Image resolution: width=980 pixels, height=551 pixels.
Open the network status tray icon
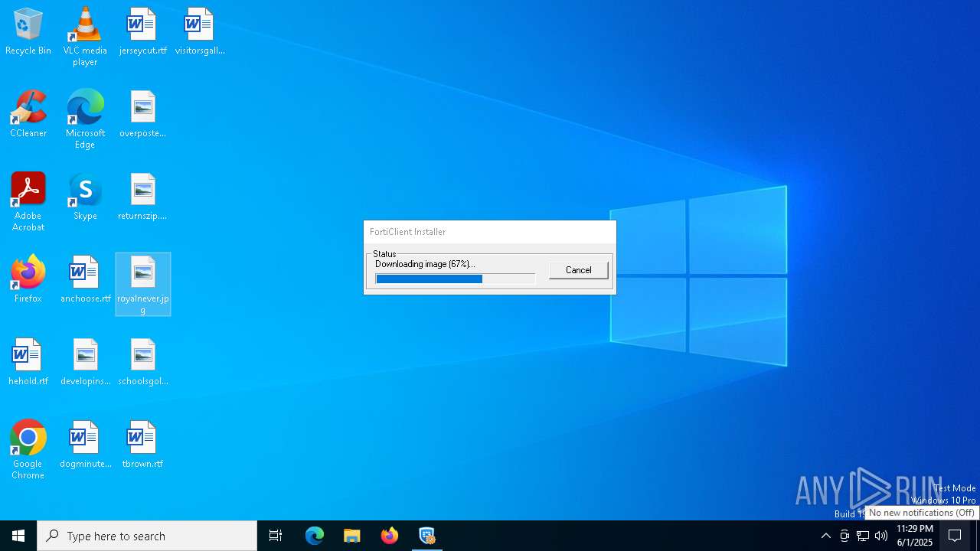pos(863,536)
